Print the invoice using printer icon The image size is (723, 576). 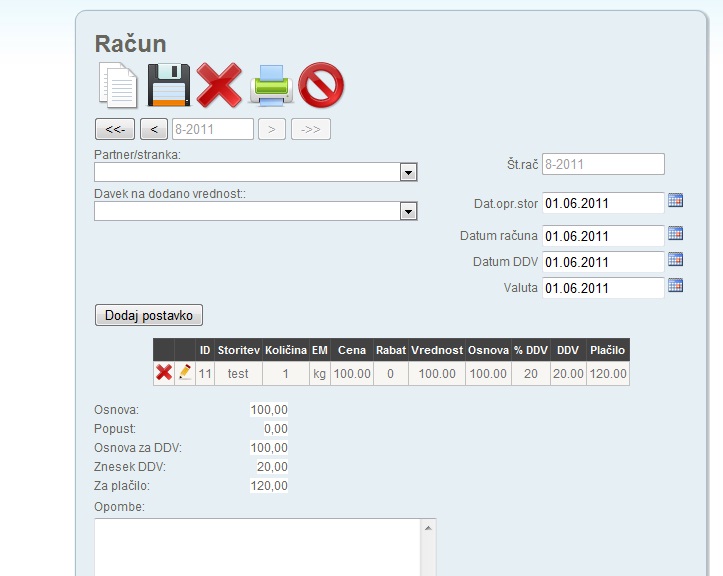(271, 86)
